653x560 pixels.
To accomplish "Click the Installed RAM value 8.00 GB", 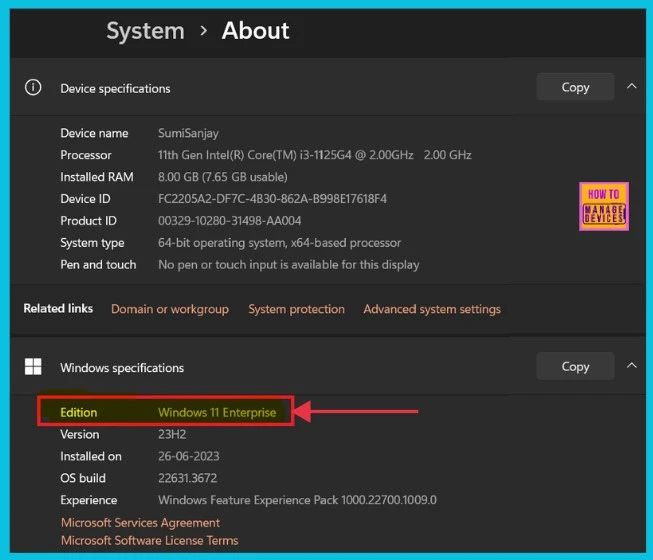I will pyautogui.click(x=222, y=177).
